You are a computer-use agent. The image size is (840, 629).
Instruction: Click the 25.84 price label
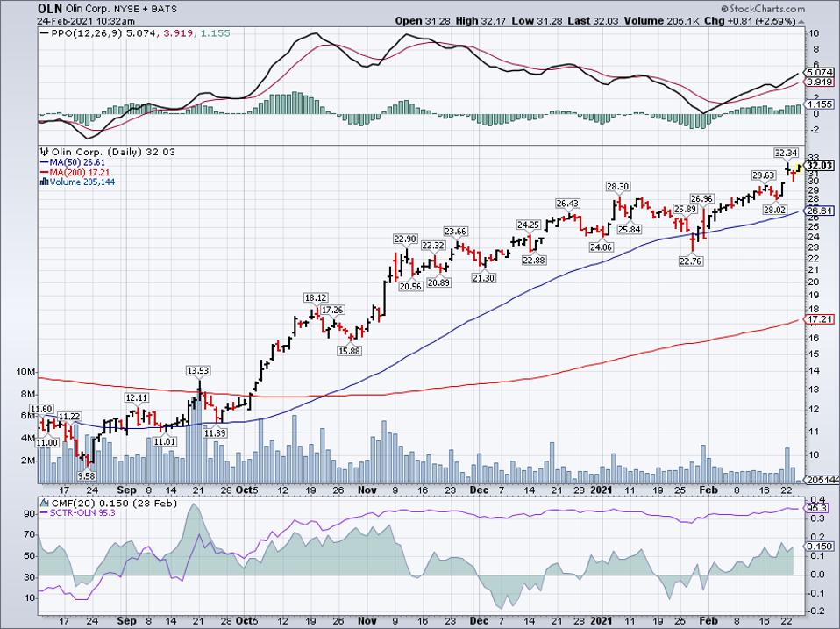(629, 229)
